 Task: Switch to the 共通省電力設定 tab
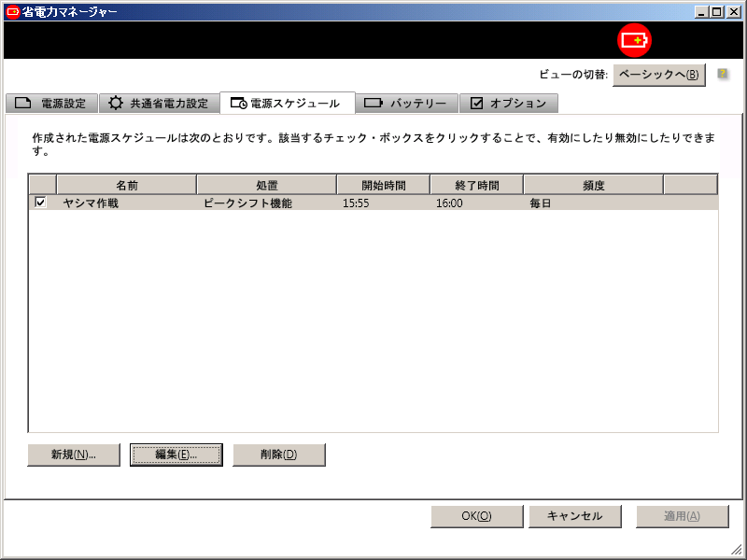click(x=159, y=104)
